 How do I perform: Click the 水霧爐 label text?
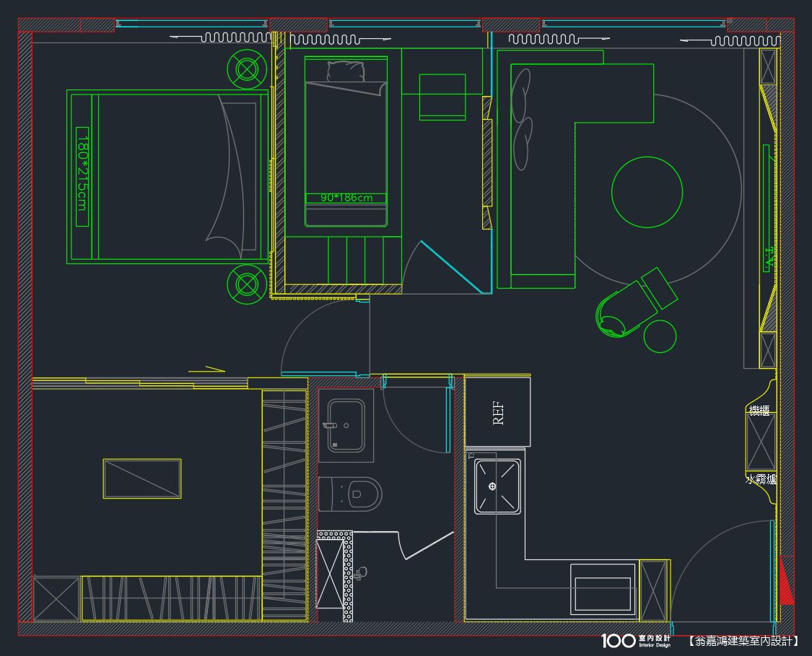[761, 478]
